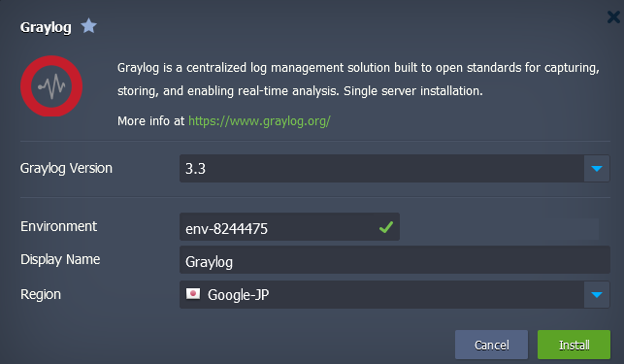The width and height of the screenshot is (624, 364).
Task: Click the green validation checkmark icon
Action: click(x=386, y=227)
